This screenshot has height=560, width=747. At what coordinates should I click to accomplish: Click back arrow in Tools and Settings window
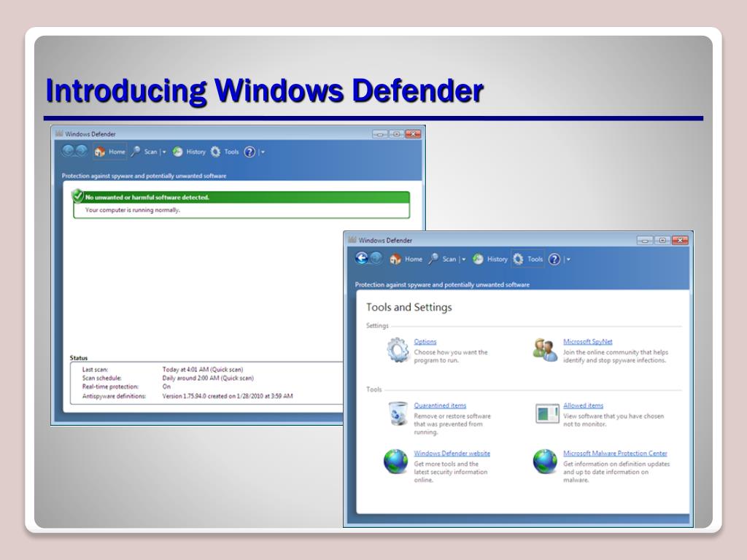pyautogui.click(x=362, y=258)
